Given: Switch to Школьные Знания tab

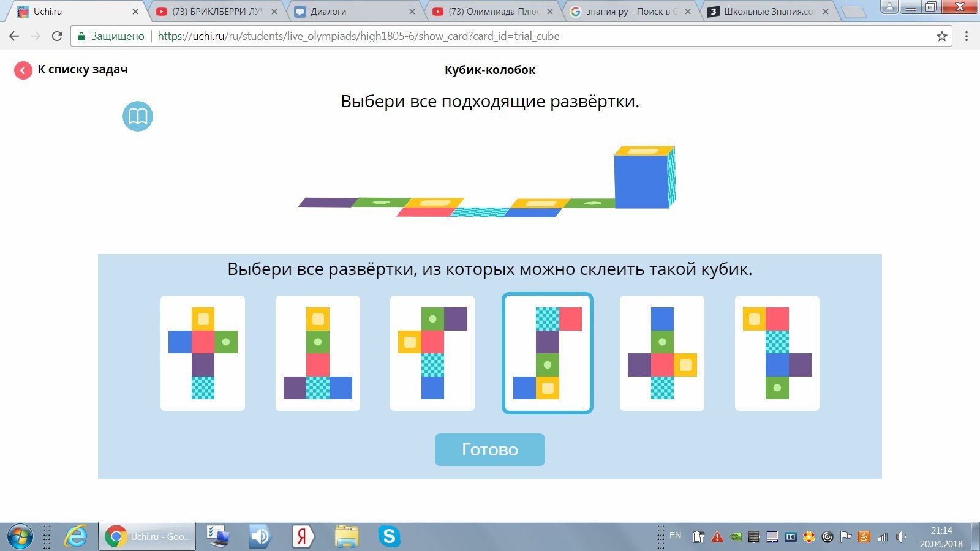Looking at the screenshot, I should point(769,12).
